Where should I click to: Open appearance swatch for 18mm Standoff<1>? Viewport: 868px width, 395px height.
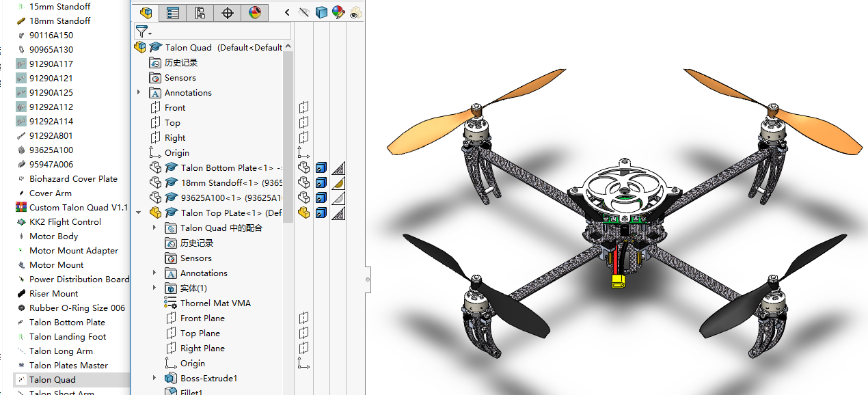[338, 182]
